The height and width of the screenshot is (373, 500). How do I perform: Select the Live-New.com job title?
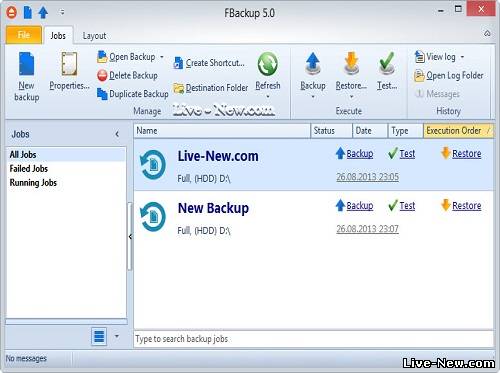(x=218, y=156)
